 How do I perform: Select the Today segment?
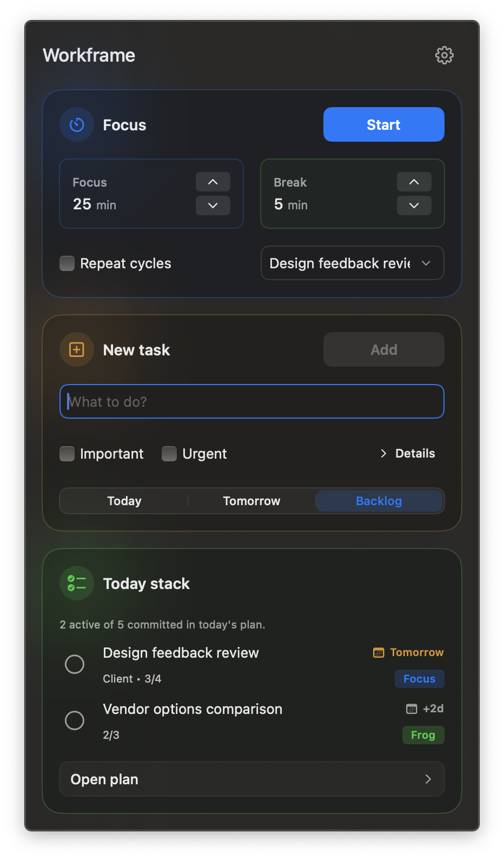point(124,501)
